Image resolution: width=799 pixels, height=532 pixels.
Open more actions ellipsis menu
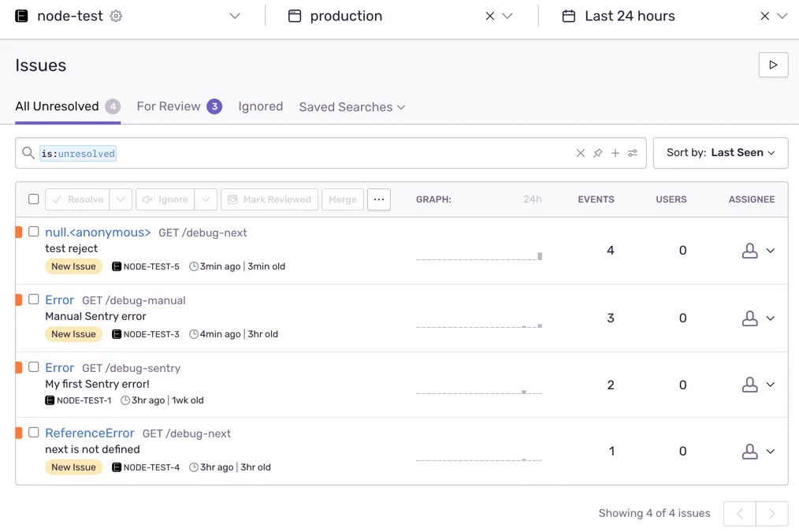tap(379, 199)
